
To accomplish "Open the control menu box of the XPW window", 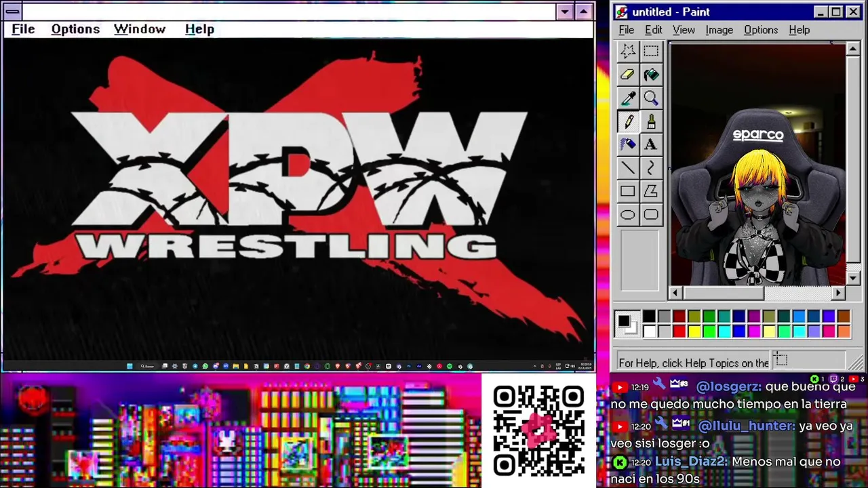I will 12,12.
